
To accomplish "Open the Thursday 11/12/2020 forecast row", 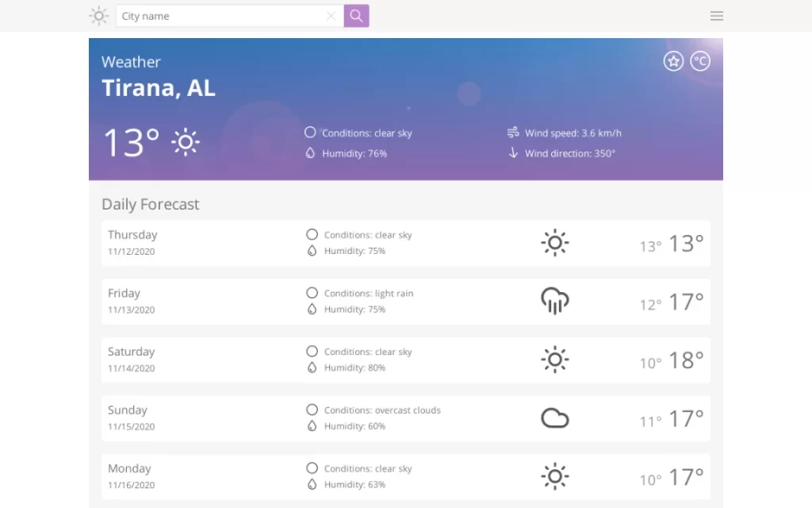I will pos(406,243).
